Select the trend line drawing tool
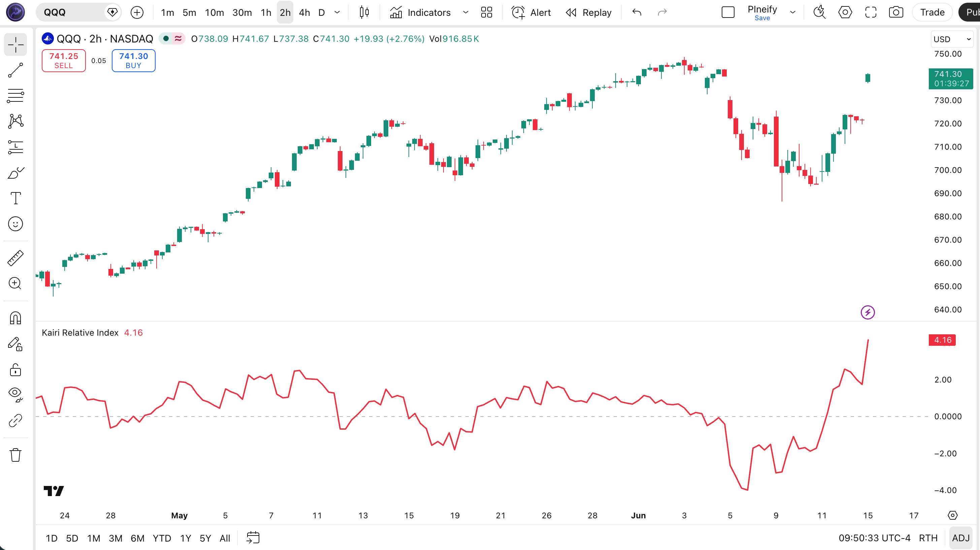The width and height of the screenshot is (980, 550). [x=15, y=70]
